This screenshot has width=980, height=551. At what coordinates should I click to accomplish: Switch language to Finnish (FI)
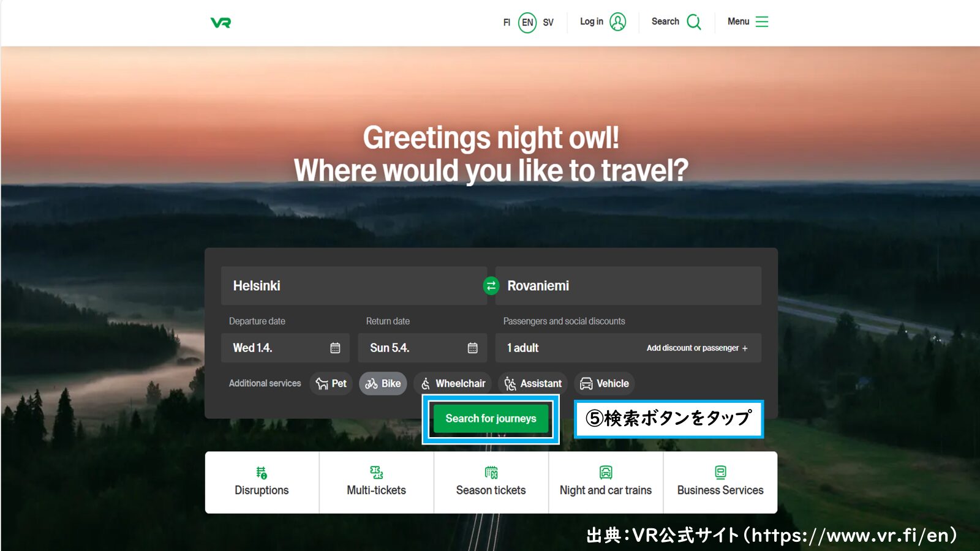tap(507, 23)
